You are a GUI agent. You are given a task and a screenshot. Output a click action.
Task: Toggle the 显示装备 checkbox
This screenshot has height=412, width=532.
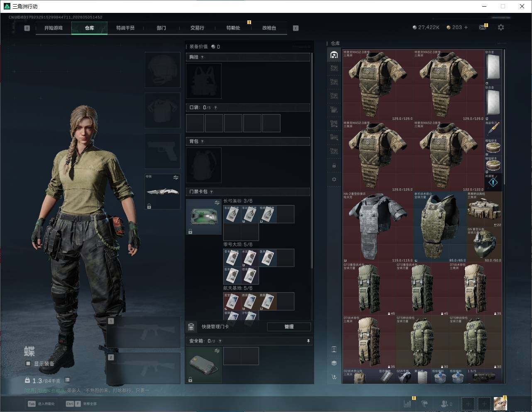pyautogui.click(x=28, y=363)
